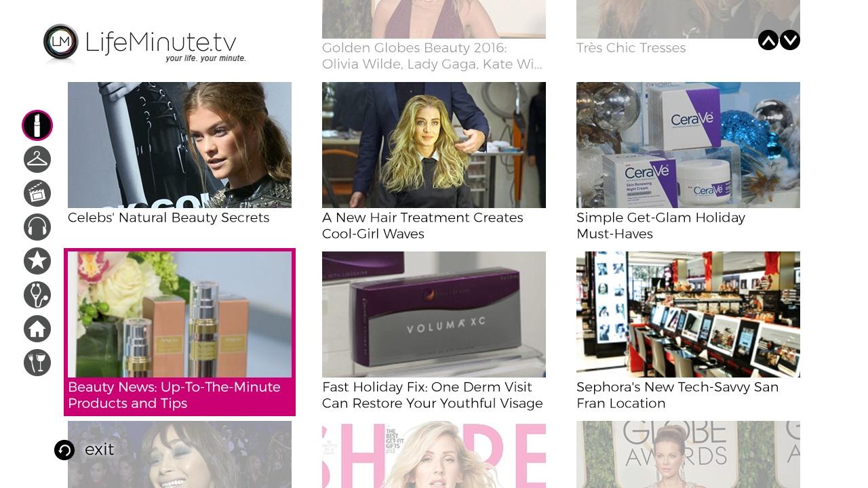The image size is (868, 488).
Task: Select the stethoscope health category icon
Action: pos(37,295)
